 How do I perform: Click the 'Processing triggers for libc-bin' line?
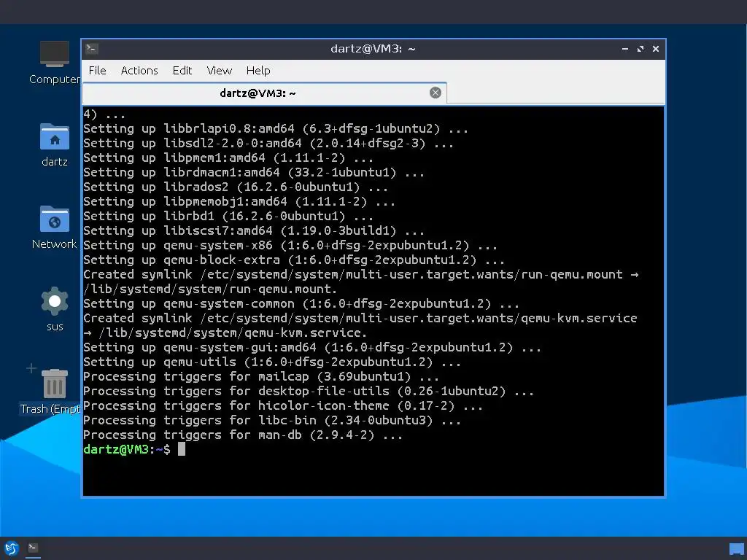[272, 421]
